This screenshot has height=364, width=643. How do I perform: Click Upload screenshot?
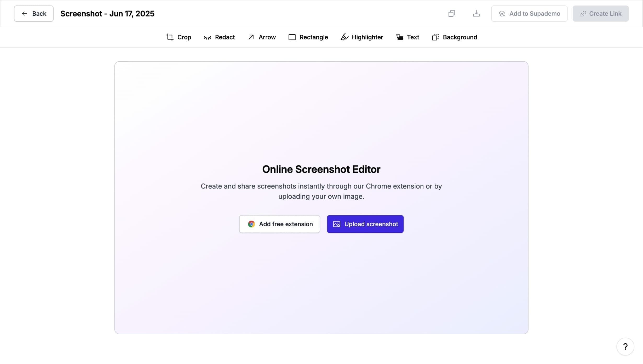point(365,224)
